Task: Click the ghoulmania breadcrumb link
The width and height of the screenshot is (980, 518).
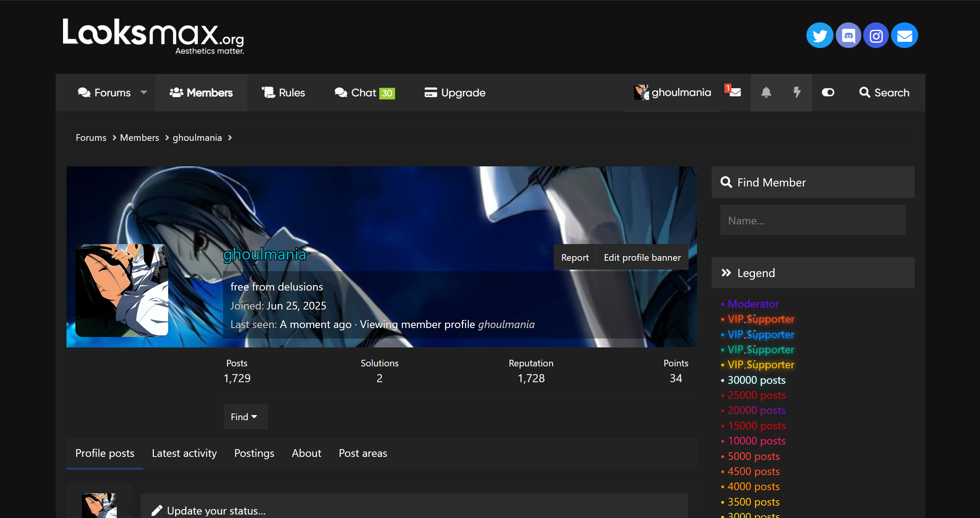Action: pos(197,138)
